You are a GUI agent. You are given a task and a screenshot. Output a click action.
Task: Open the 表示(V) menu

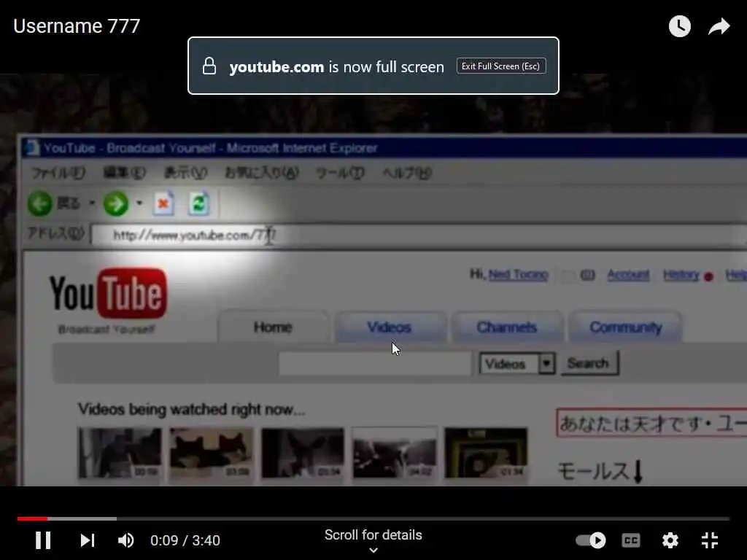click(x=185, y=173)
